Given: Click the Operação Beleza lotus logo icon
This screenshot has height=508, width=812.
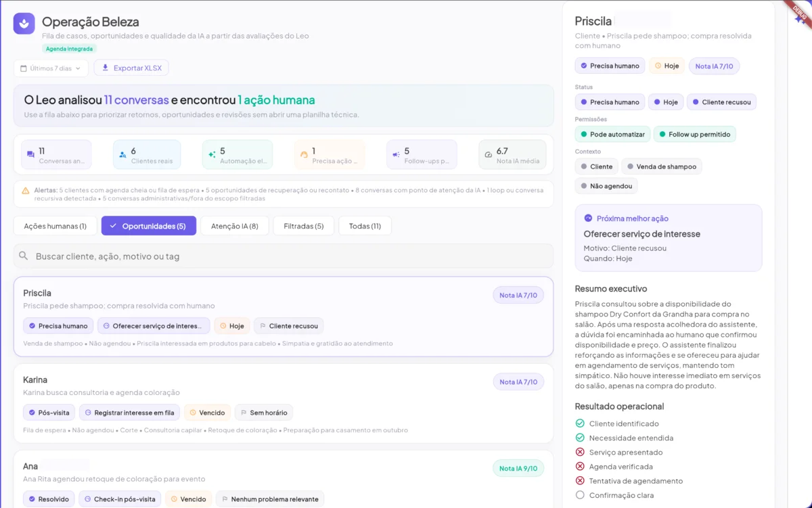Looking at the screenshot, I should tap(24, 24).
